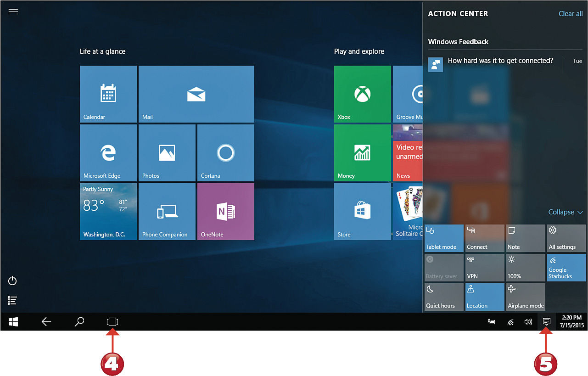Open Task View on the taskbar
The width and height of the screenshot is (588, 376).
click(112, 322)
